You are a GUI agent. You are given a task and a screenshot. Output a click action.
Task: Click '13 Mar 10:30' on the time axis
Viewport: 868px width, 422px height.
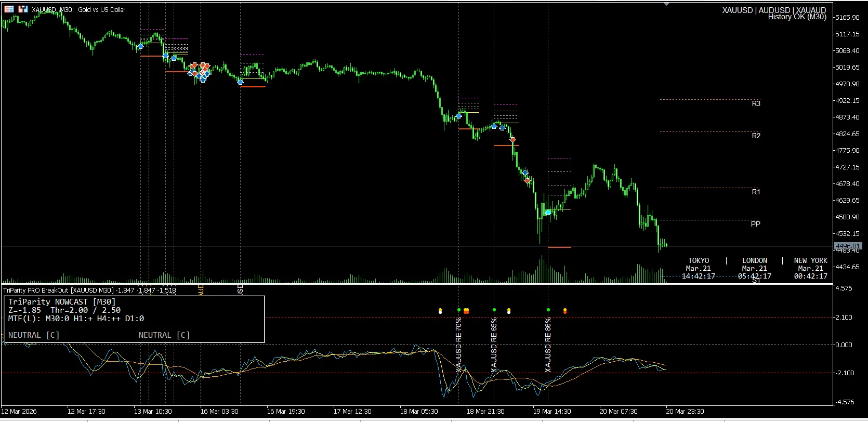coord(153,412)
